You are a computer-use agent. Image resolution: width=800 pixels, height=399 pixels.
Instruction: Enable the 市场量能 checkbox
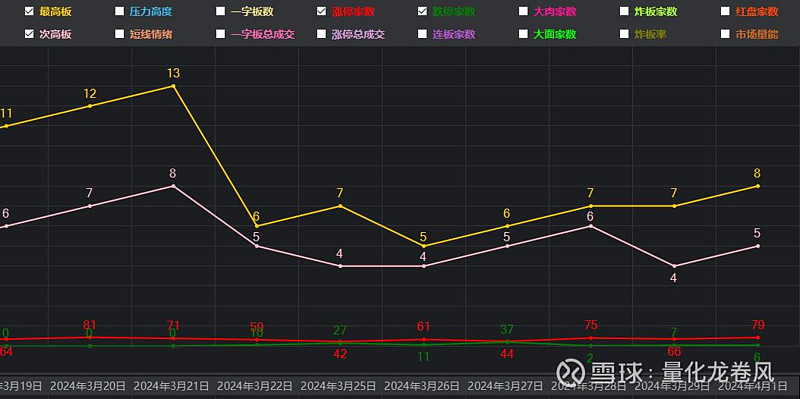(726, 34)
